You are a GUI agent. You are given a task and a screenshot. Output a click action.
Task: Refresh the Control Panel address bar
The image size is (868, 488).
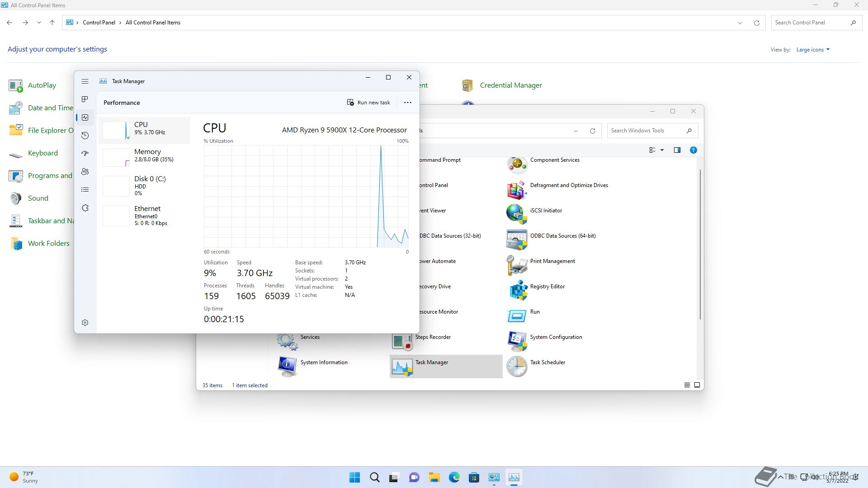pyautogui.click(x=756, y=23)
